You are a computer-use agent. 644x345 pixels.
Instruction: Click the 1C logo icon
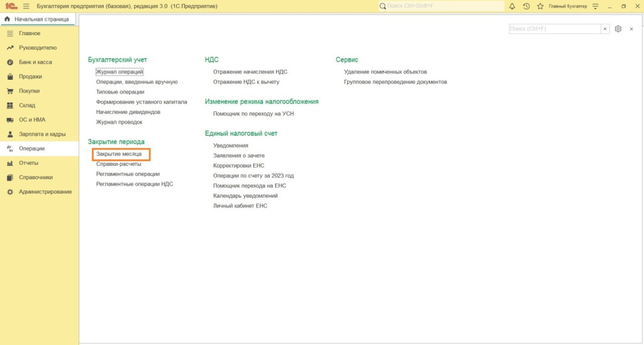tap(9, 6)
